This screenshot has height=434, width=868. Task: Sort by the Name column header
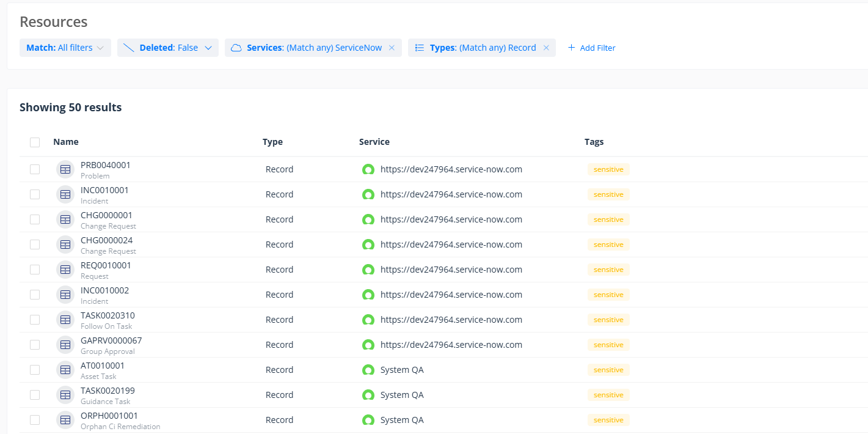pos(66,142)
